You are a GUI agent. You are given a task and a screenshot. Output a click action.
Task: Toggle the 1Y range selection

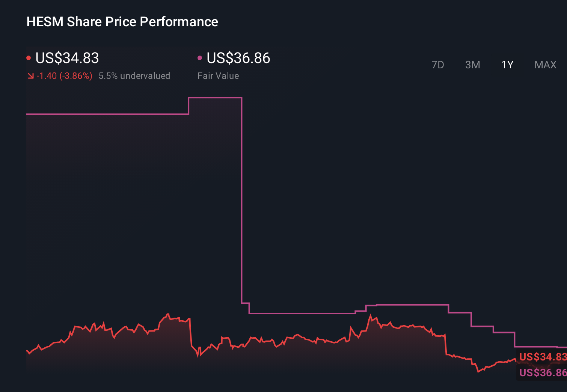[507, 65]
